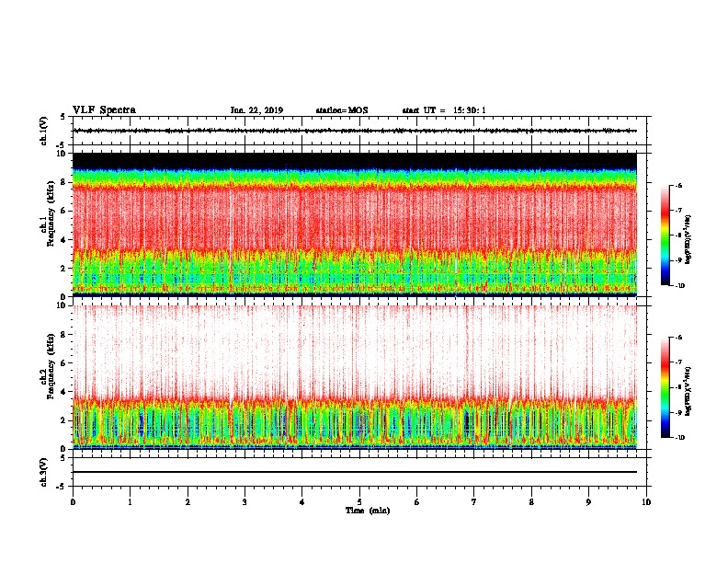Click the time axis tick label "5"

coord(359,502)
